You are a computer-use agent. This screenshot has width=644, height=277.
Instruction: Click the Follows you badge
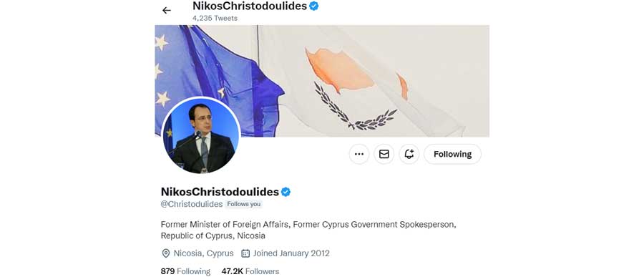pos(243,204)
